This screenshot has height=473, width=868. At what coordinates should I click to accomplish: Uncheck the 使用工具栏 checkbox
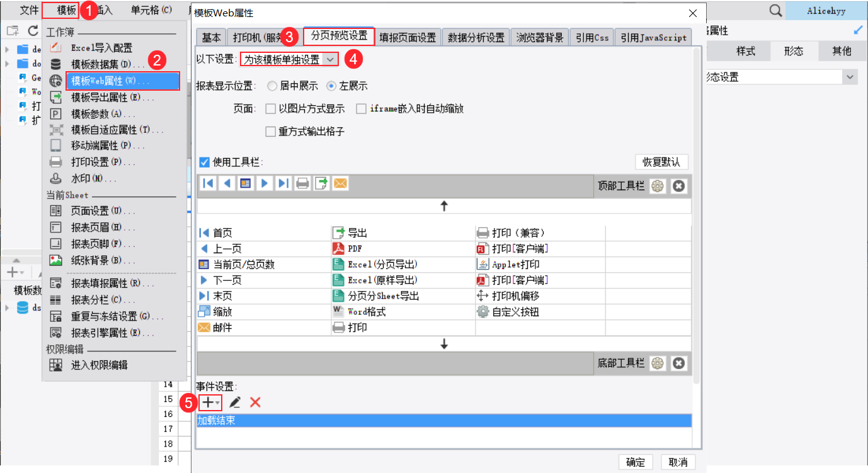(204, 162)
